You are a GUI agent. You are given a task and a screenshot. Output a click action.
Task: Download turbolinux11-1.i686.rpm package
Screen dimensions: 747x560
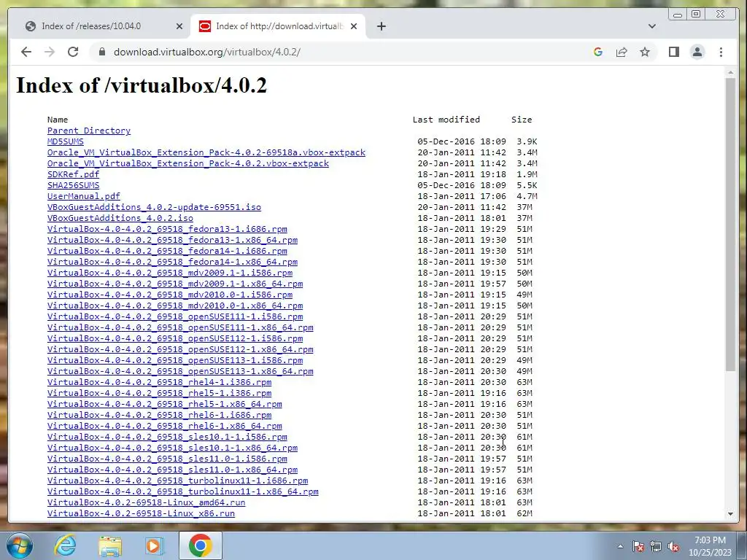click(x=178, y=481)
